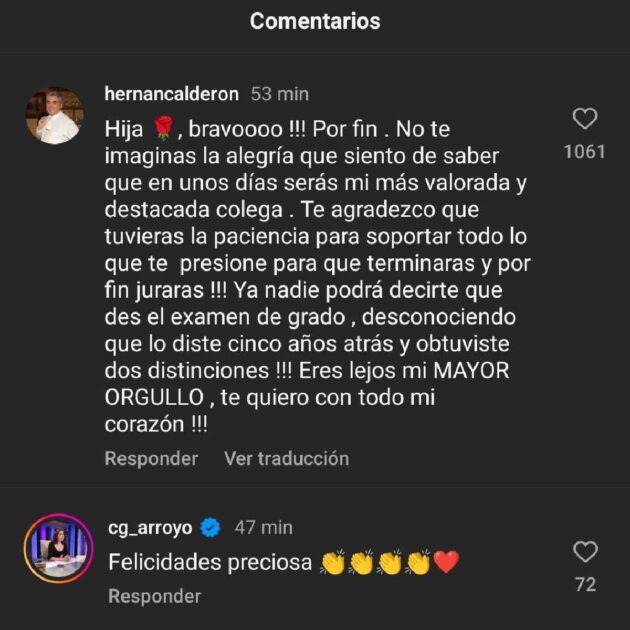
Task: Click the '53 min' timestamp
Action: point(279,94)
